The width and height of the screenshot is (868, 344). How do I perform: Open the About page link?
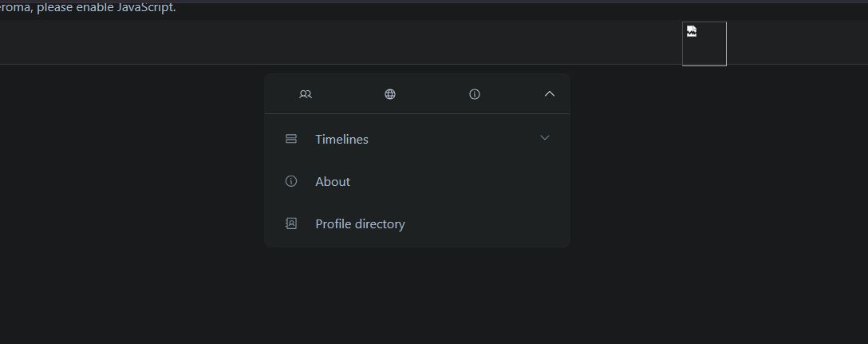(x=333, y=182)
